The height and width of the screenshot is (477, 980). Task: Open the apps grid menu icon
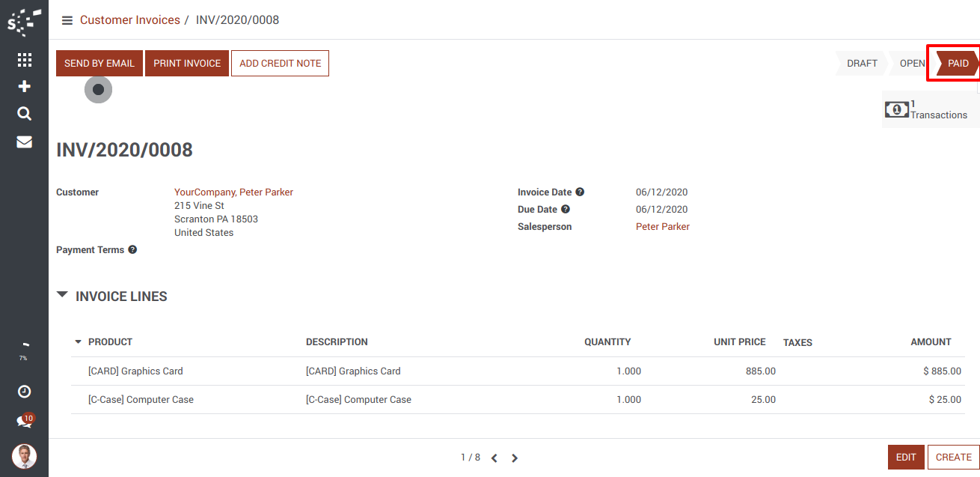pyautogui.click(x=24, y=60)
